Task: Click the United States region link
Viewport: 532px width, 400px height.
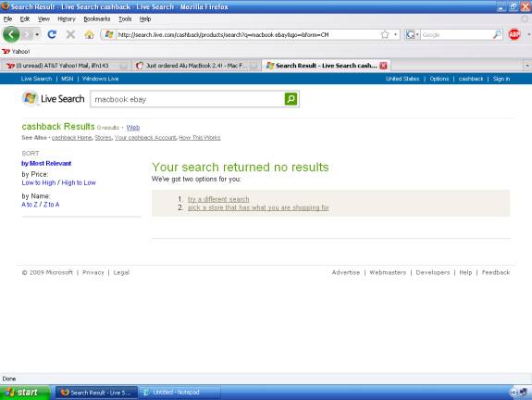Action: tap(402, 79)
